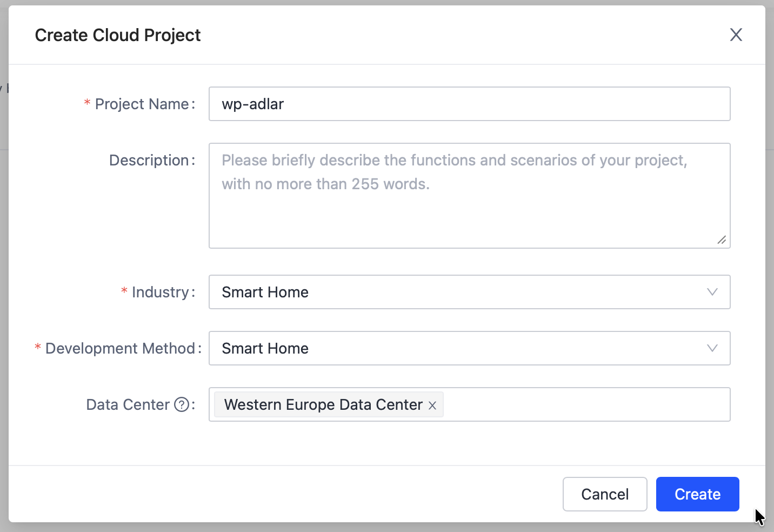Focus the Project Name field containing wp-adlar

[469, 104]
